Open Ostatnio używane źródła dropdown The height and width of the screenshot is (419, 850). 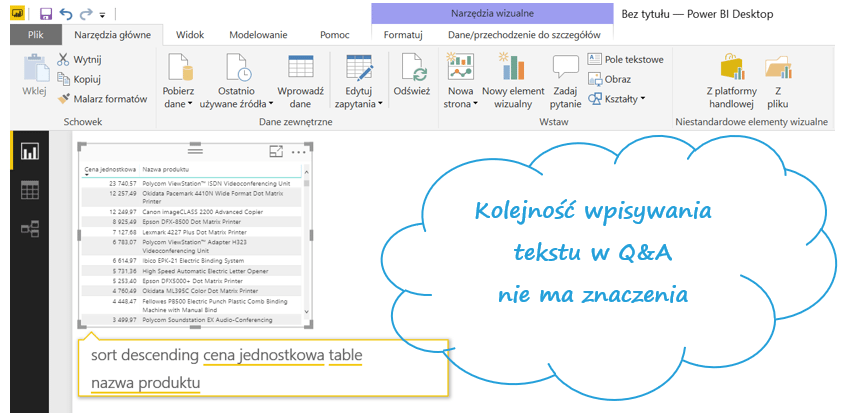point(237,103)
